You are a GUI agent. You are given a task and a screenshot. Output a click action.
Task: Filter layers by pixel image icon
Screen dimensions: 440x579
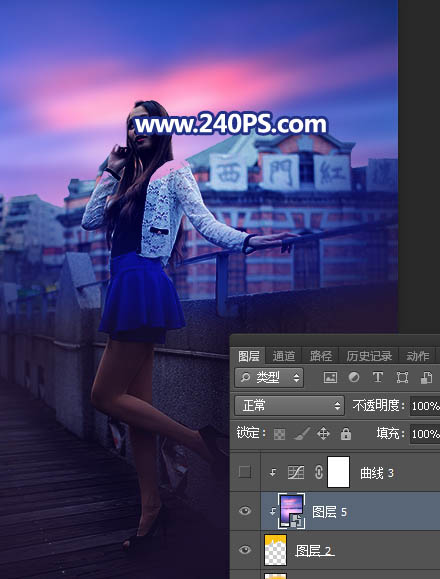pyautogui.click(x=330, y=377)
